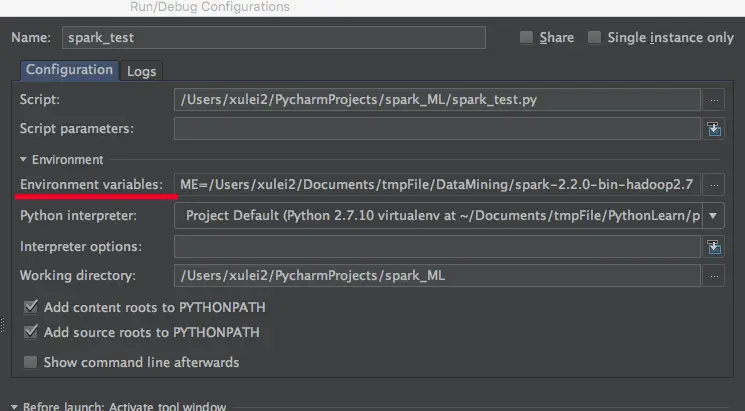This screenshot has height=411, width=745.
Task: Click the Name field with spark_test
Action: [x=274, y=38]
